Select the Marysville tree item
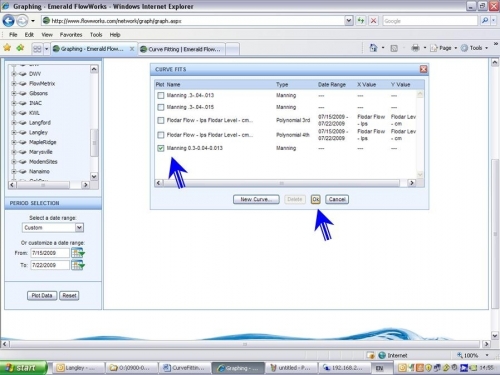This screenshot has height=375, width=500. click(x=40, y=152)
